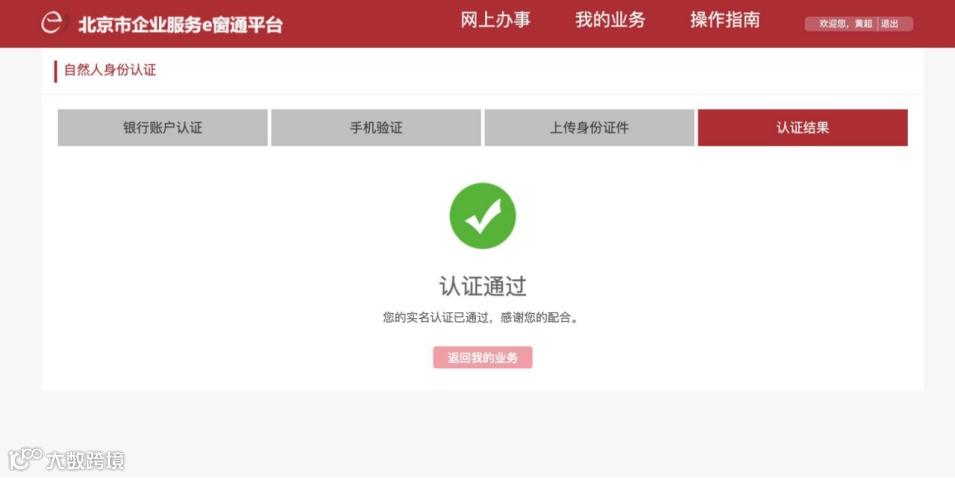The width and height of the screenshot is (955, 478).
Task: Click the e窗通 logo icon
Action: click(52, 23)
